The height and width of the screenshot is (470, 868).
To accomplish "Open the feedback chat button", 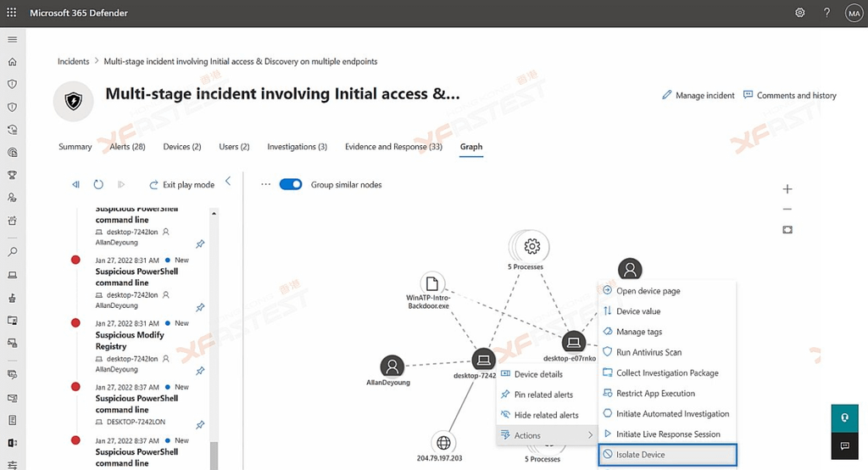I will [845, 445].
